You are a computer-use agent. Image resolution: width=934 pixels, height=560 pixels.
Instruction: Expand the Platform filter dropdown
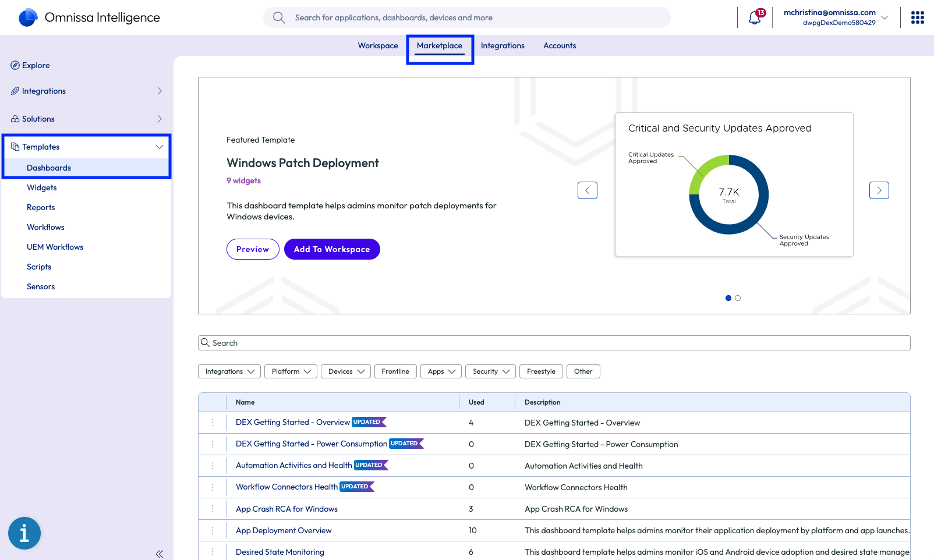(291, 371)
